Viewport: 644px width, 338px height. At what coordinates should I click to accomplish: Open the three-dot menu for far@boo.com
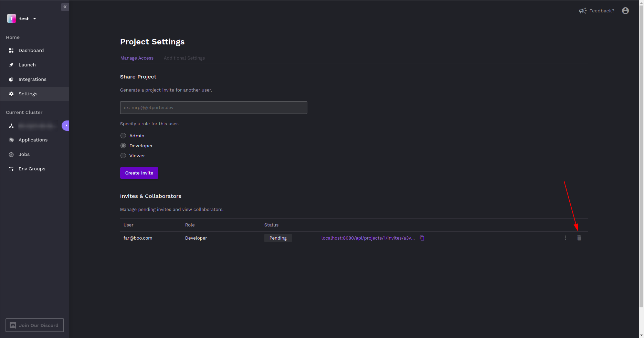click(565, 238)
